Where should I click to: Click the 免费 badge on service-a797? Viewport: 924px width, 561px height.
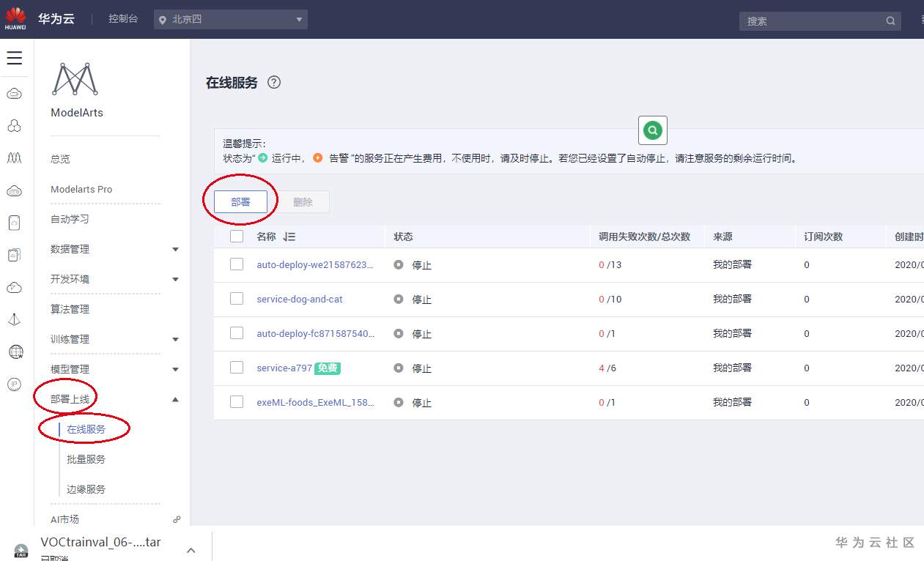[x=328, y=368]
